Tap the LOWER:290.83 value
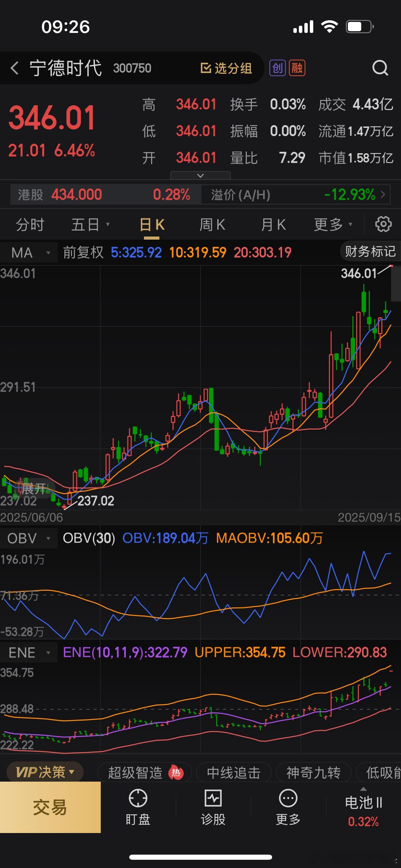Screen dimensions: 401x868 coord(340,652)
